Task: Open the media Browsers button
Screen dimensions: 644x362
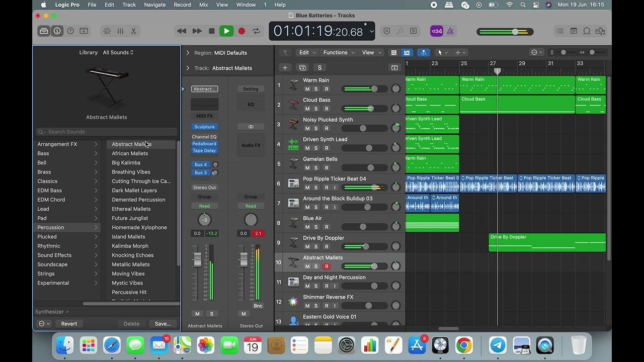Action: coord(600,31)
